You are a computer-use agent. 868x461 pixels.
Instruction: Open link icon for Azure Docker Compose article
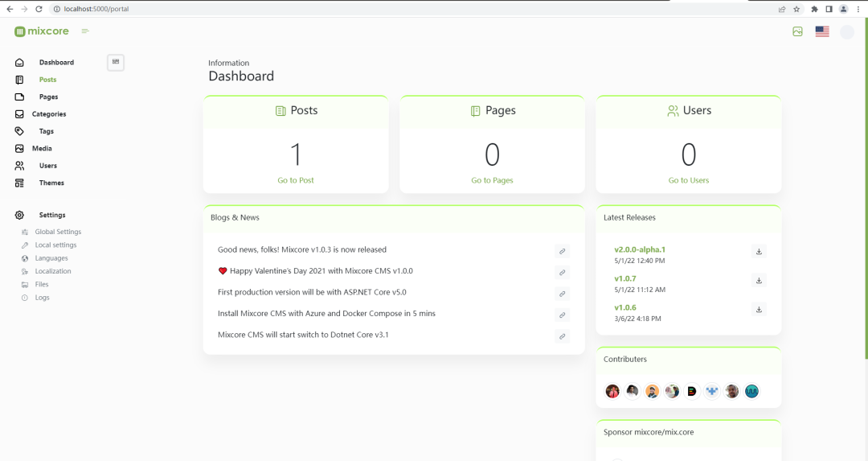[x=563, y=315]
